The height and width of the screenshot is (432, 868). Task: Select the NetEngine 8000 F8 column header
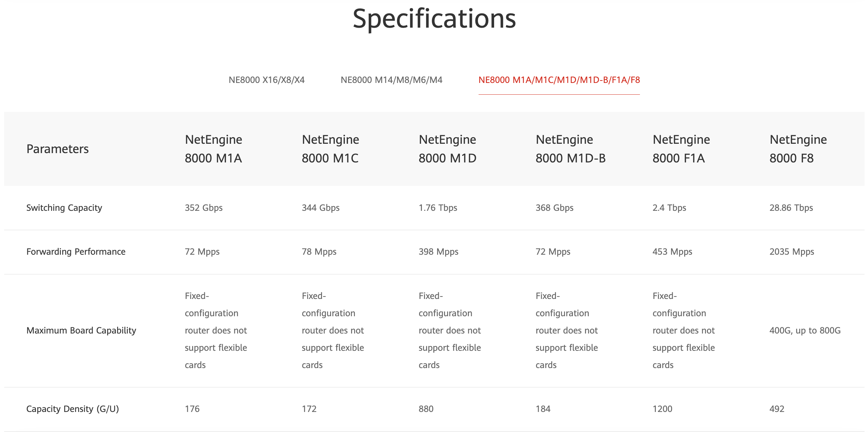point(798,149)
